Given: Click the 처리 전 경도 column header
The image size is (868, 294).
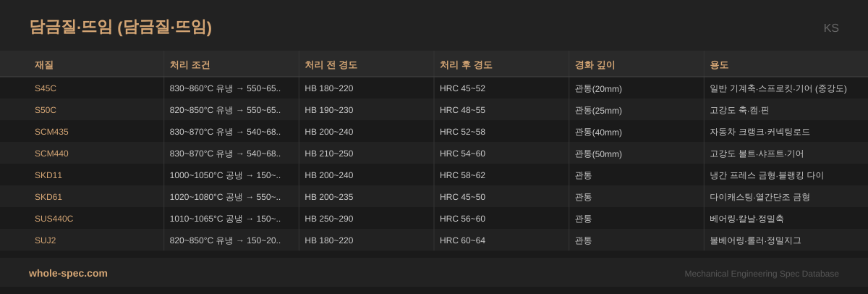Looking at the screenshot, I should tap(331, 64).
